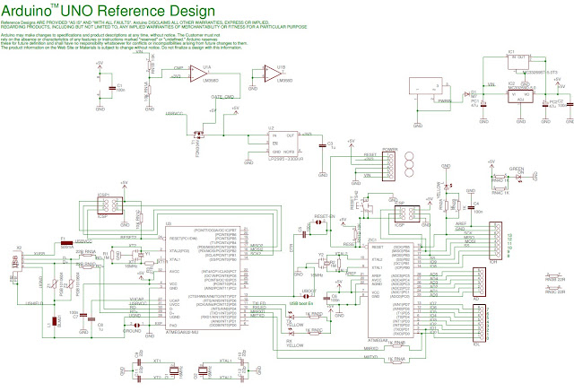The width and height of the screenshot is (574, 392).
Task: Click the U1A LM358D op-amp symbol
Action: coord(198,74)
